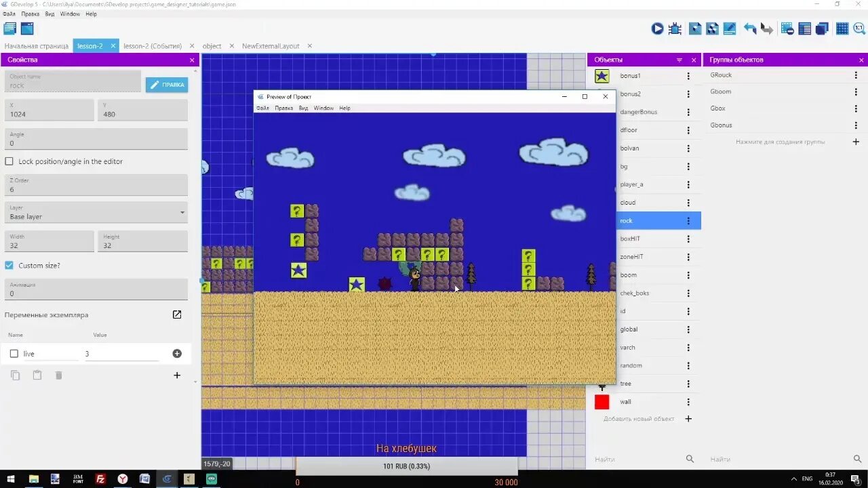Add a new instance variable plus icon

point(177,375)
